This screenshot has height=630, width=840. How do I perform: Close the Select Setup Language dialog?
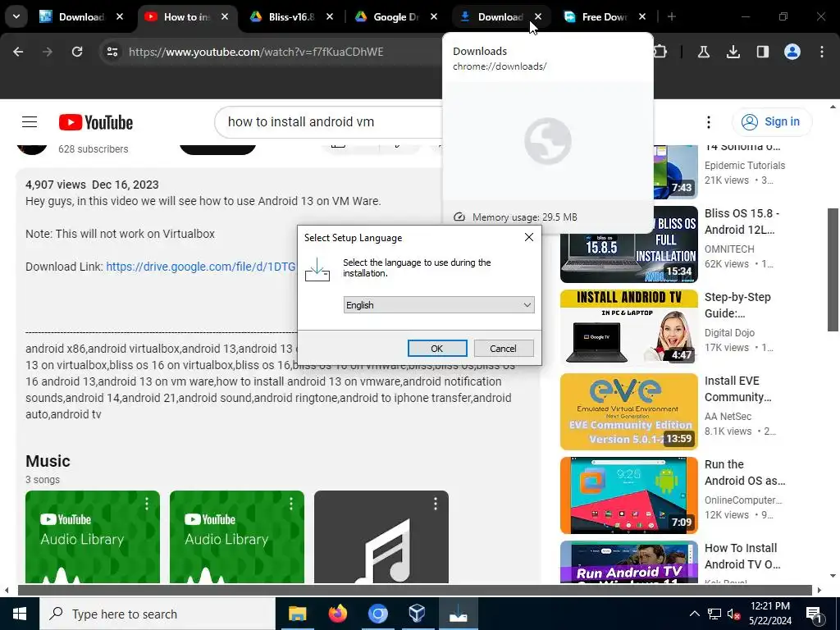[529, 237]
